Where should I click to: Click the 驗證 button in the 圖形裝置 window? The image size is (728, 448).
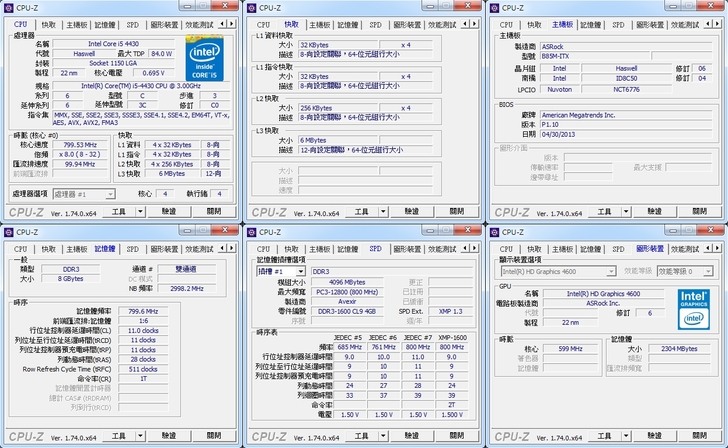coord(655,436)
